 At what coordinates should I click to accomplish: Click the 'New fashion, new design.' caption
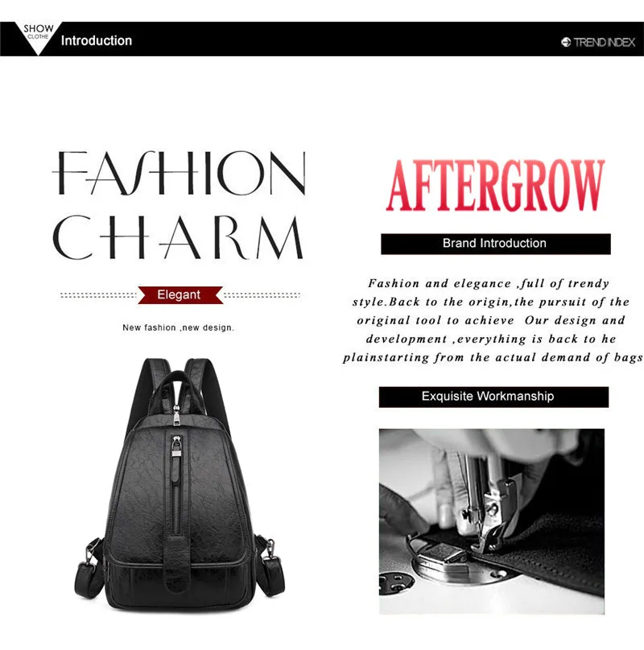pyautogui.click(x=179, y=327)
